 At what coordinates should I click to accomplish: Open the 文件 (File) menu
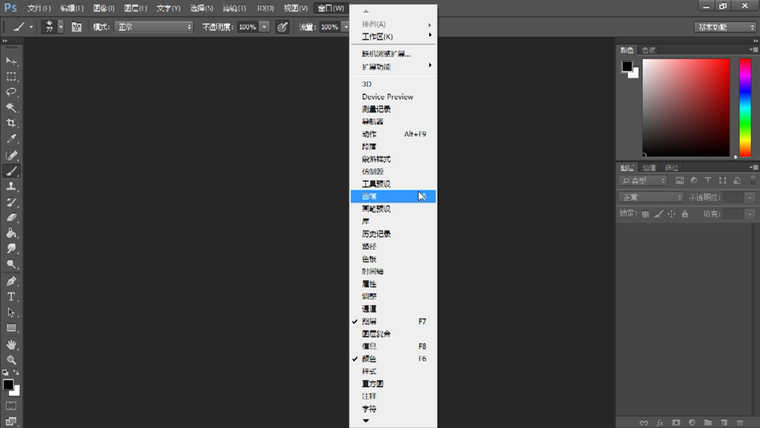point(39,8)
